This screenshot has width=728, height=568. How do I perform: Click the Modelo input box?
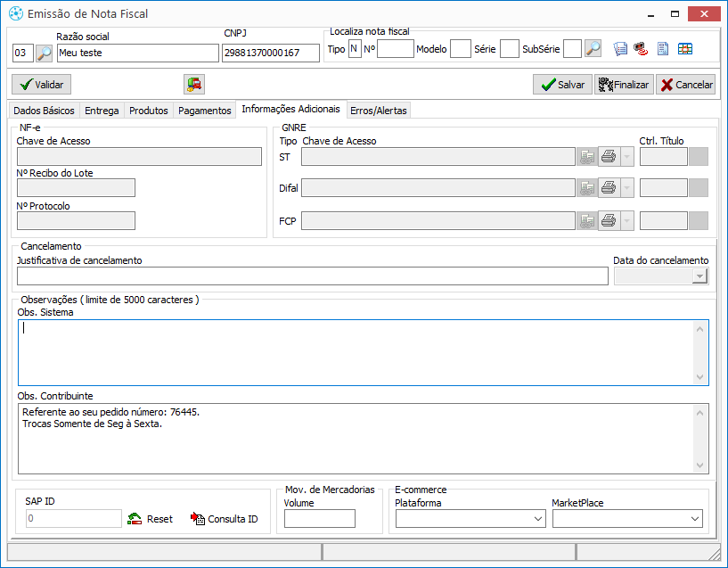461,49
